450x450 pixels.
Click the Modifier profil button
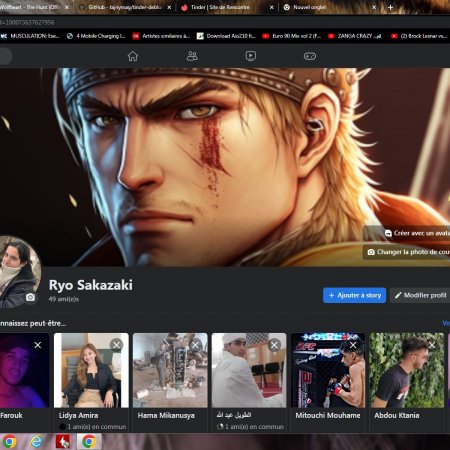click(420, 295)
